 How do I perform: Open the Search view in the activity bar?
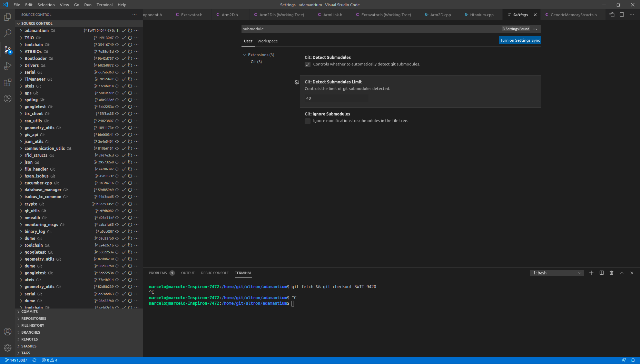(8, 33)
